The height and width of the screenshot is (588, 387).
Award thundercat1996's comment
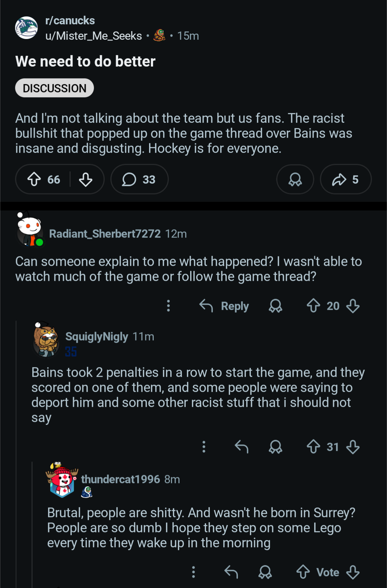(265, 572)
